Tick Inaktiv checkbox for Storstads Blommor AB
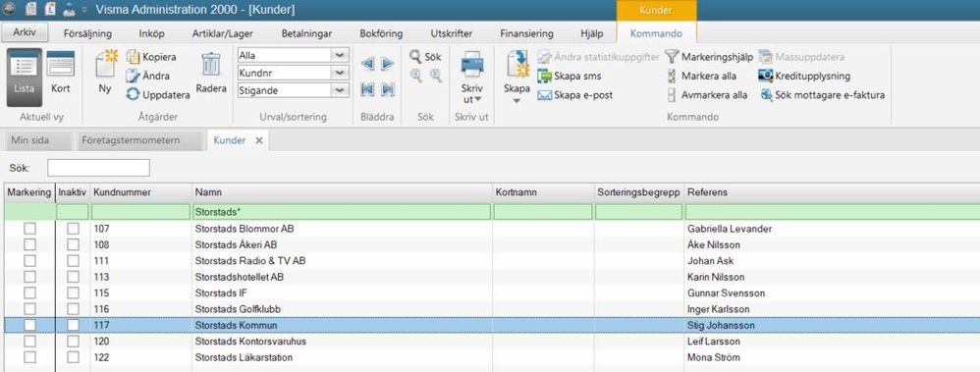 pos(73,229)
